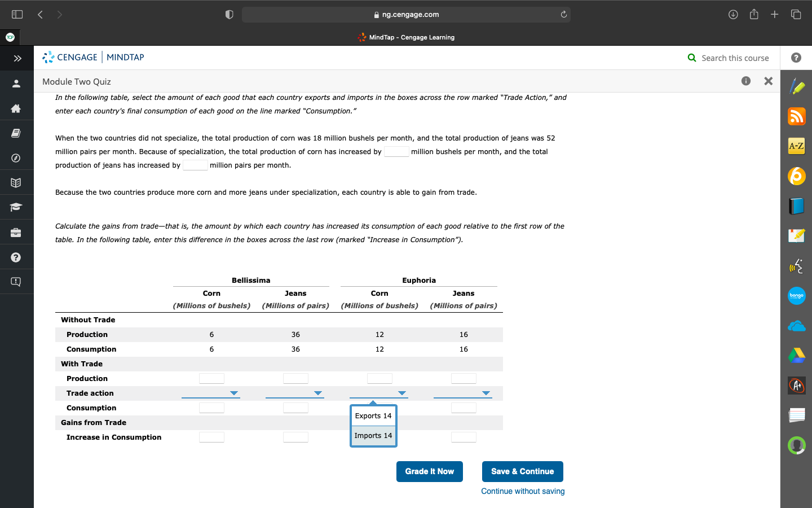
Task: Open help in the top right corner
Action: [796, 58]
